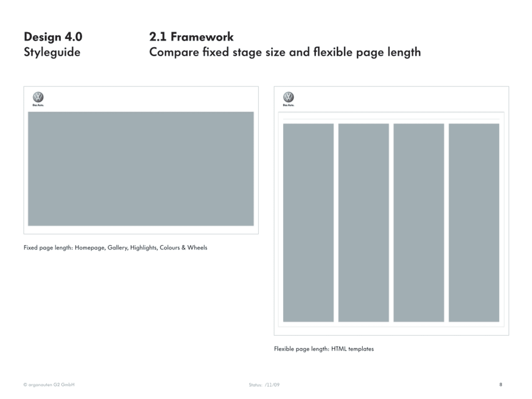Screen dimensions: 532x399
Task: Click the 'Styleguide' subtitle text
Action: (x=52, y=52)
